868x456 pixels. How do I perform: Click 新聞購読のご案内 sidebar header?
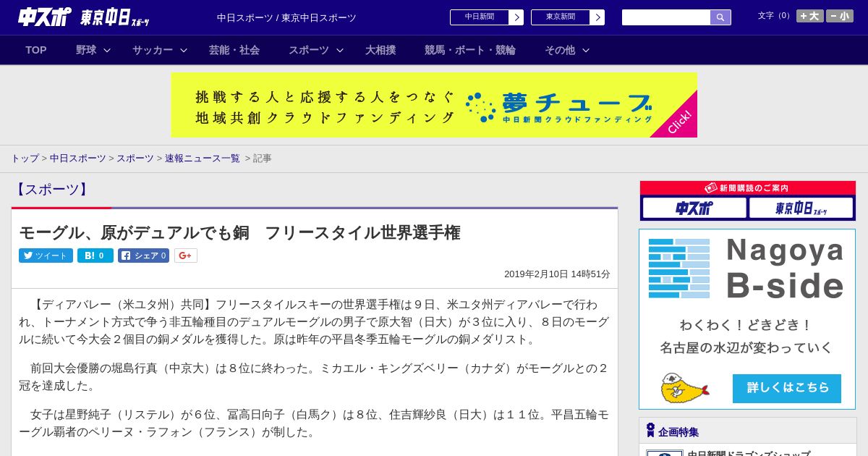click(x=748, y=187)
